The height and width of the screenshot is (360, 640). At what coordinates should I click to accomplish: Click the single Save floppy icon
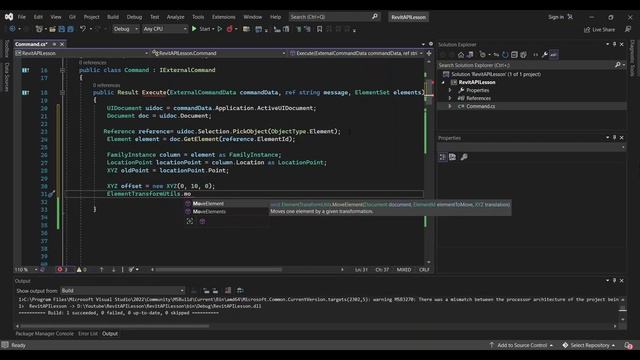click(x=62, y=29)
